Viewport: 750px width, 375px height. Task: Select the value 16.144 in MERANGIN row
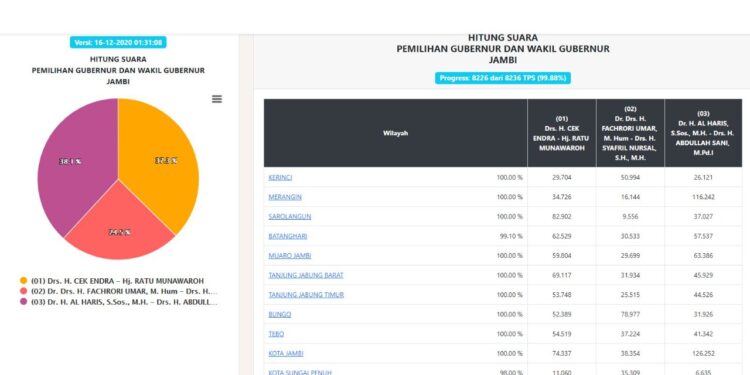(x=630, y=197)
